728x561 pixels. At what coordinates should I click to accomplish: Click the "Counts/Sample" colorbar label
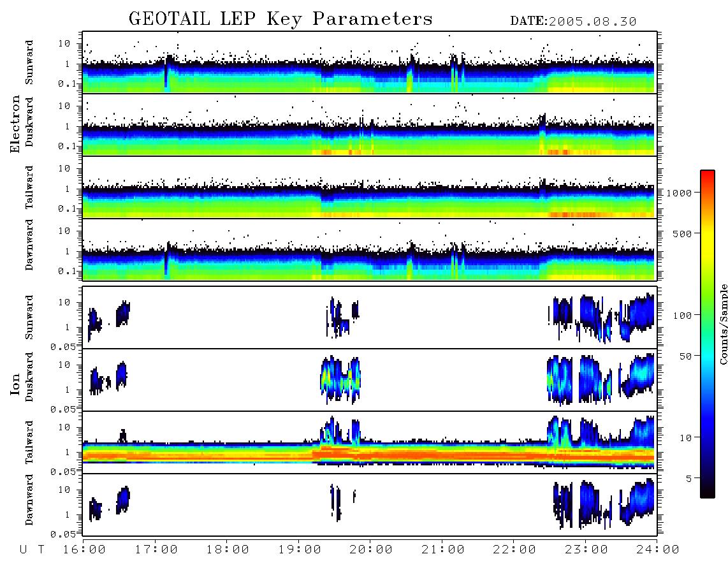[x=724, y=324]
